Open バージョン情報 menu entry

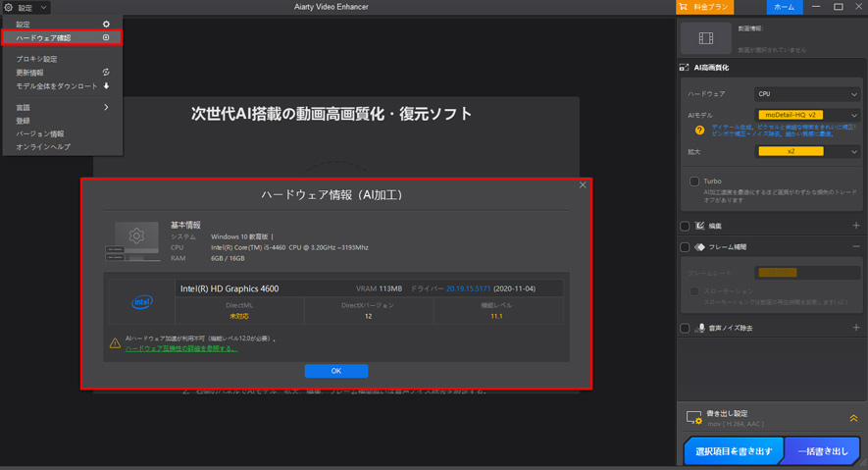click(x=62, y=134)
